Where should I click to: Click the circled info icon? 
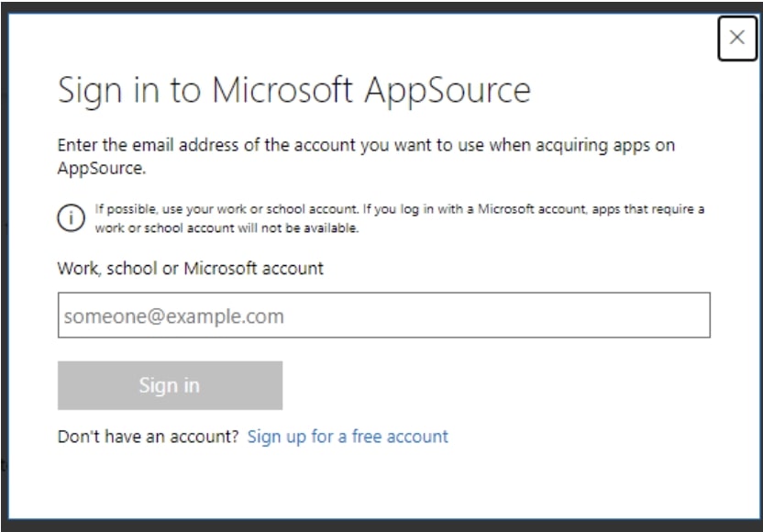69,218
